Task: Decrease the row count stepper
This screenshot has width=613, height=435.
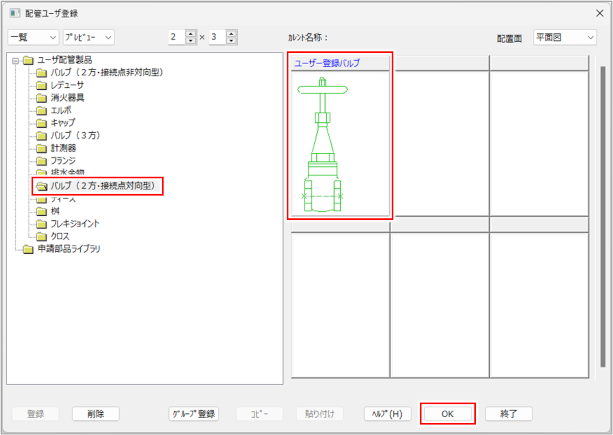Action: (192, 41)
